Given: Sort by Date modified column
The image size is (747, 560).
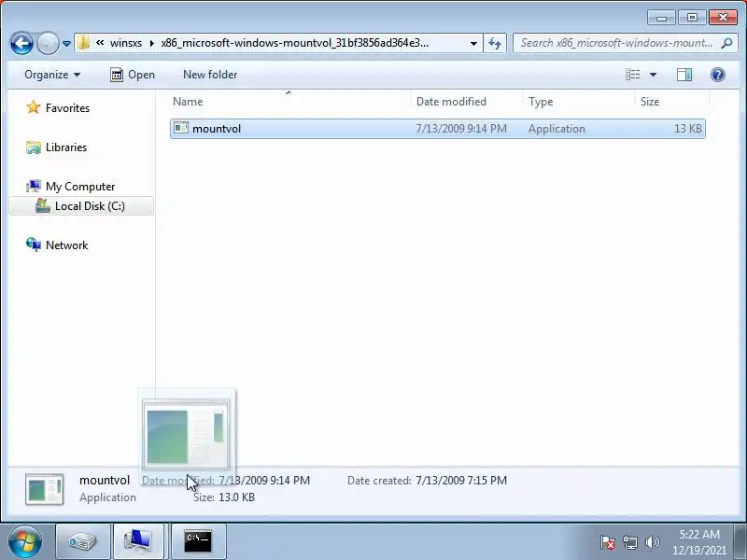Looking at the screenshot, I should pyautogui.click(x=451, y=102).
